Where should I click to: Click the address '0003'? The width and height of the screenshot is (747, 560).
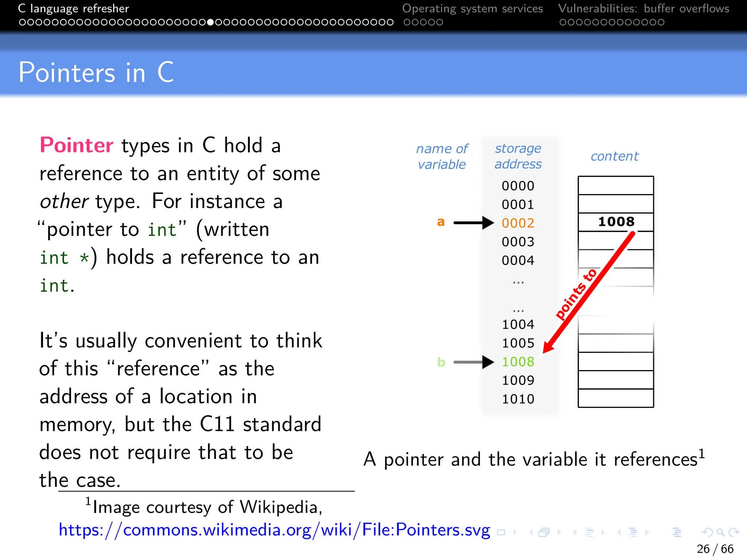pyautogui.click(x=518, y=242)
